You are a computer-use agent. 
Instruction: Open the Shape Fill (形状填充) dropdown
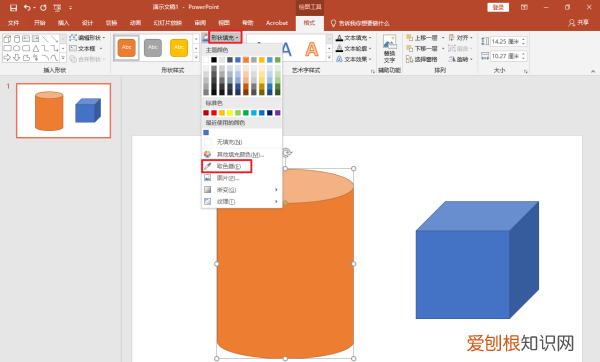point(225,38)
